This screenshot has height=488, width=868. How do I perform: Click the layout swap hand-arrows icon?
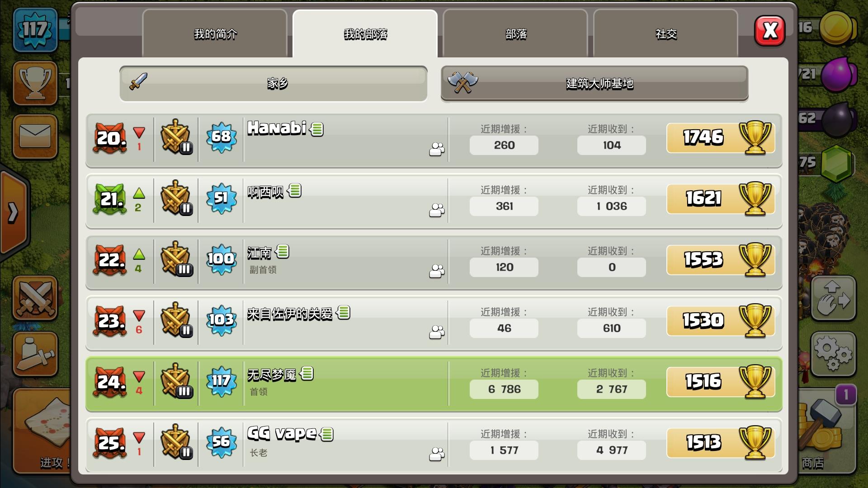click(834, 299)
